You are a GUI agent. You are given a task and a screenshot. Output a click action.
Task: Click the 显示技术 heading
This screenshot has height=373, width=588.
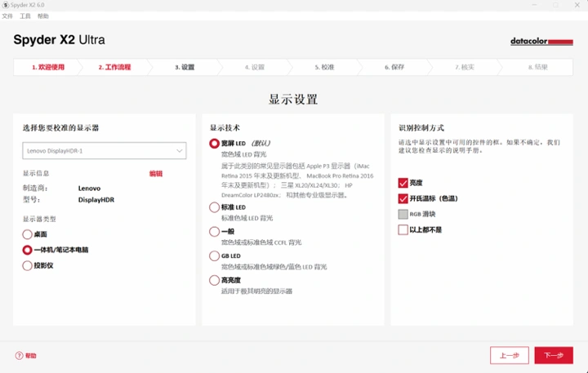225,128
